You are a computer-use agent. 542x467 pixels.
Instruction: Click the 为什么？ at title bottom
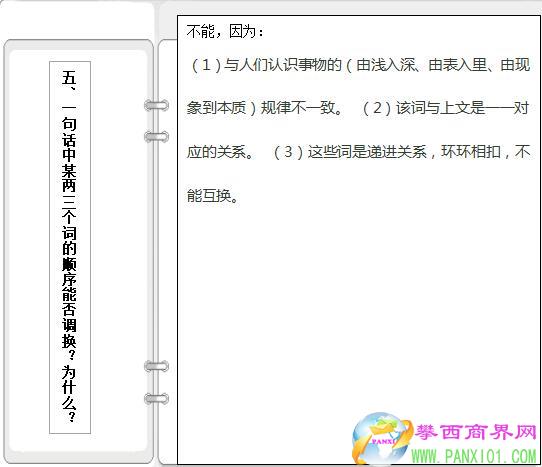point(69,393)
